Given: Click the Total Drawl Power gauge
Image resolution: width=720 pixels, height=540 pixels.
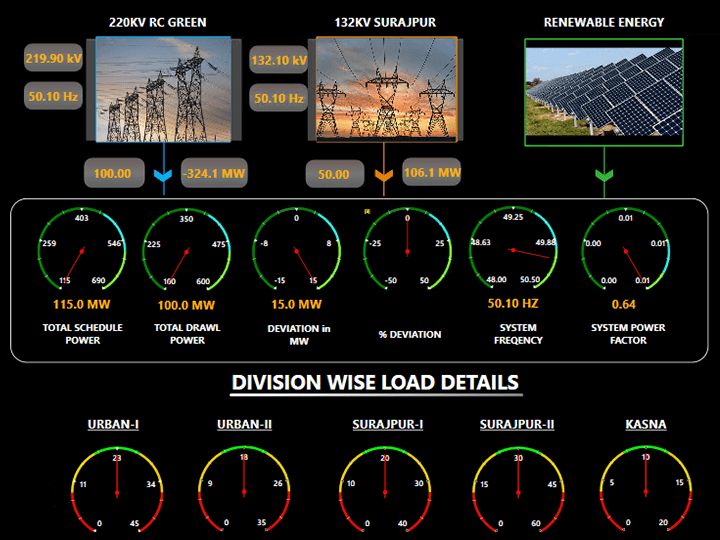Looking at the screenshot, I should click(185, 250).
